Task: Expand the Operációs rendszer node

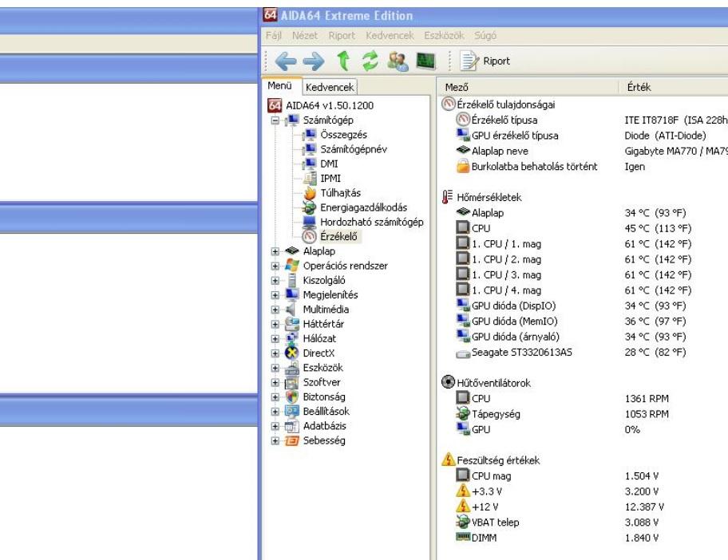Action: click(275, 266)
